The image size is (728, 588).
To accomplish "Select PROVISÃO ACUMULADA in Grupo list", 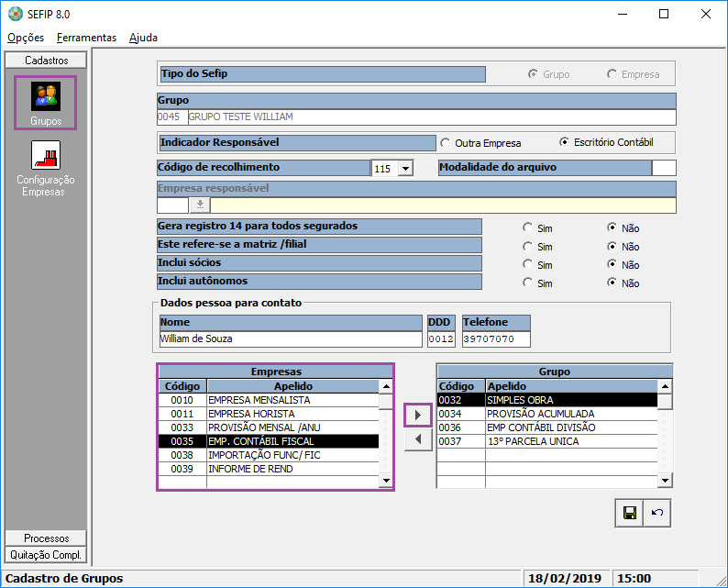I will coord(547,414).
